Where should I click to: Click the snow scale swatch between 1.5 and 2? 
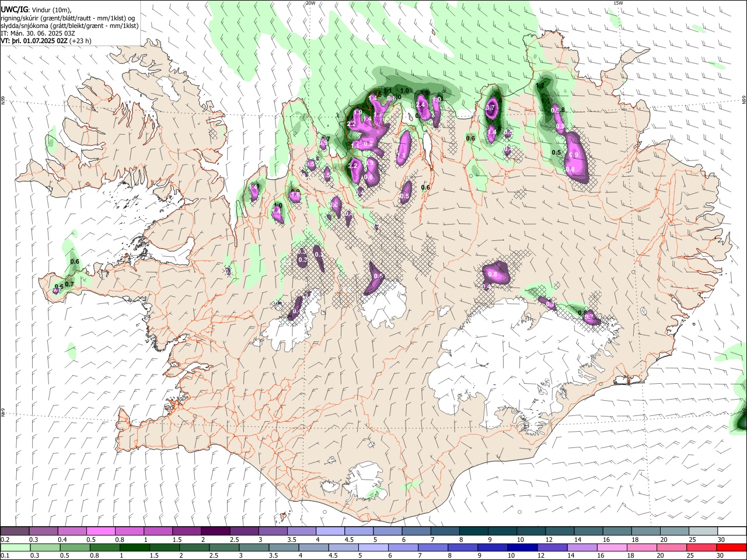187,531
